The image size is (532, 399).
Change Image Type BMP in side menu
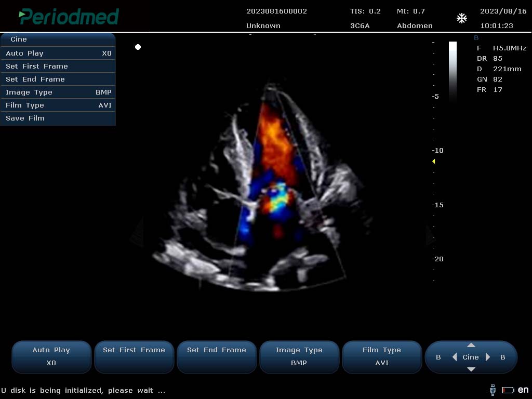point(58,92)
